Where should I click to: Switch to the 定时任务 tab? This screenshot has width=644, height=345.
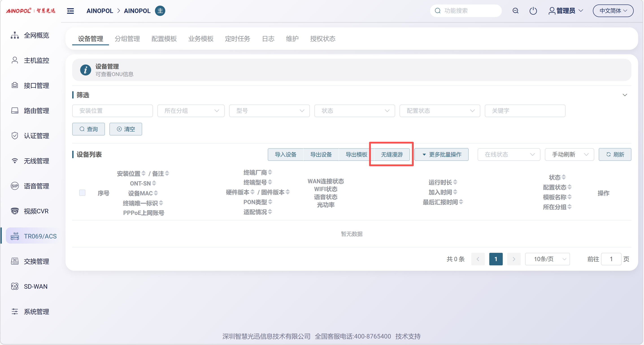(x=237, y=39)
